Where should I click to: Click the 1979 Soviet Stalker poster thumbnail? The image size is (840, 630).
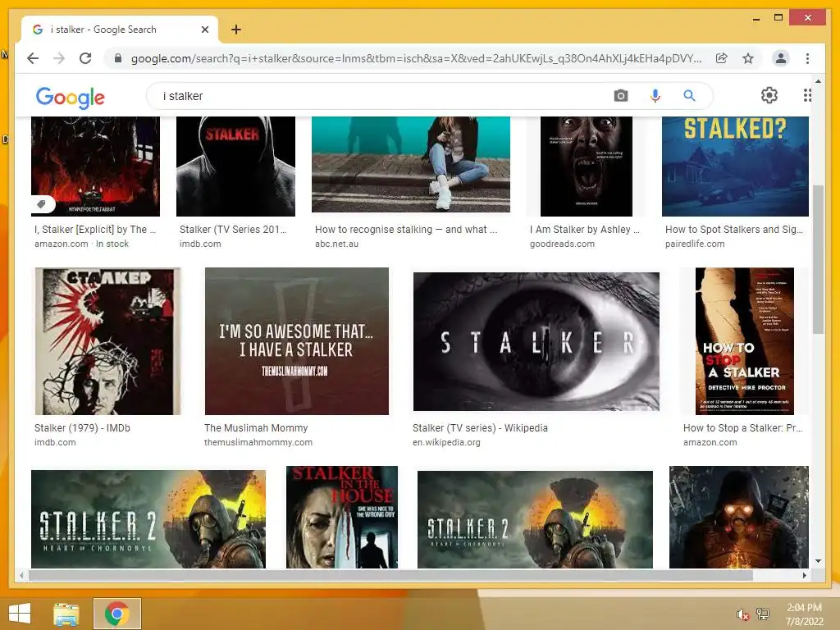[107, 341]
